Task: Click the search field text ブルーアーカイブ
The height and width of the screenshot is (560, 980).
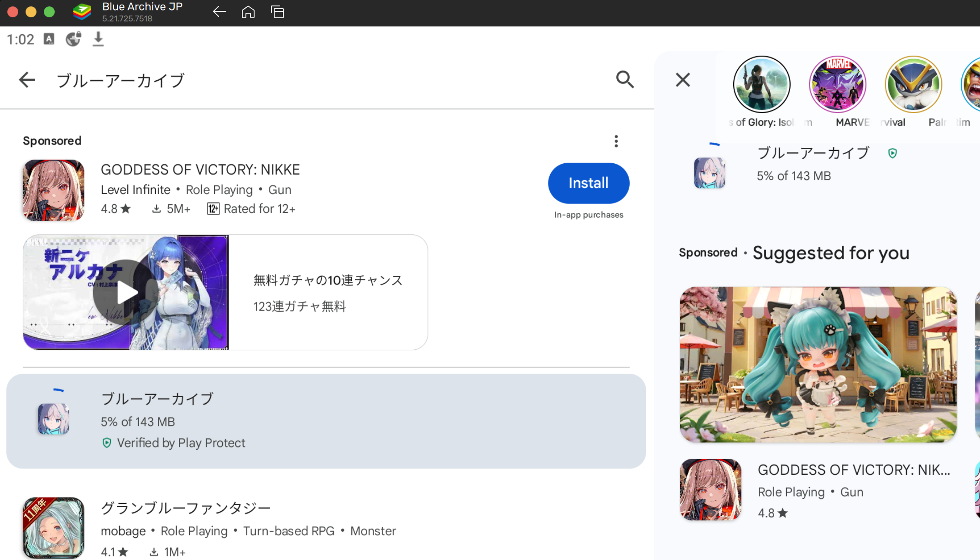Action: click(120, 80)
